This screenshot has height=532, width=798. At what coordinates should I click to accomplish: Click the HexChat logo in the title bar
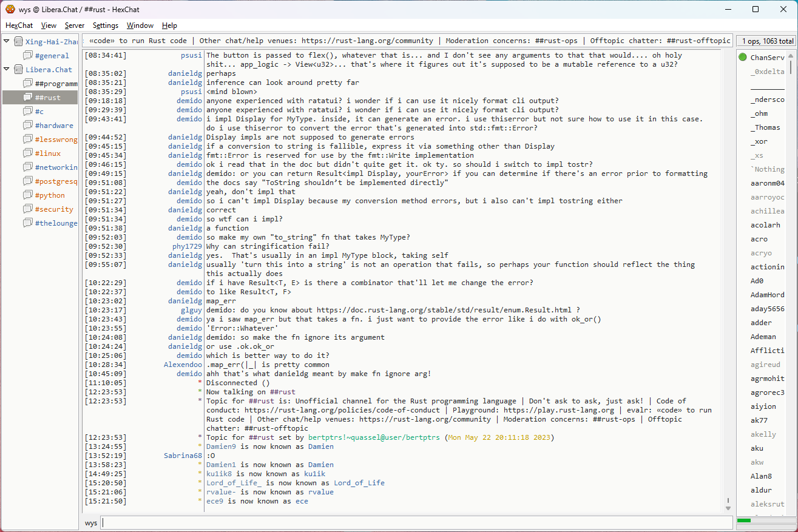coord(10,9)
